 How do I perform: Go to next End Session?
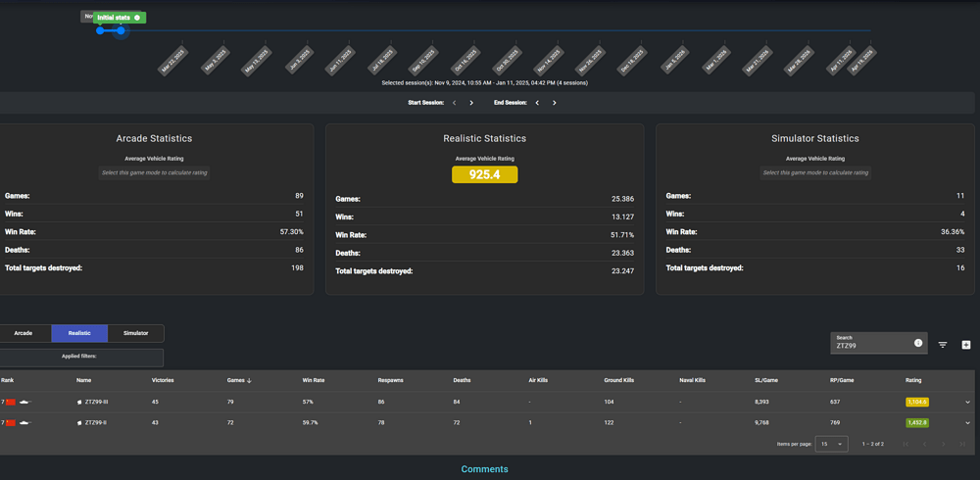(555, 103)
